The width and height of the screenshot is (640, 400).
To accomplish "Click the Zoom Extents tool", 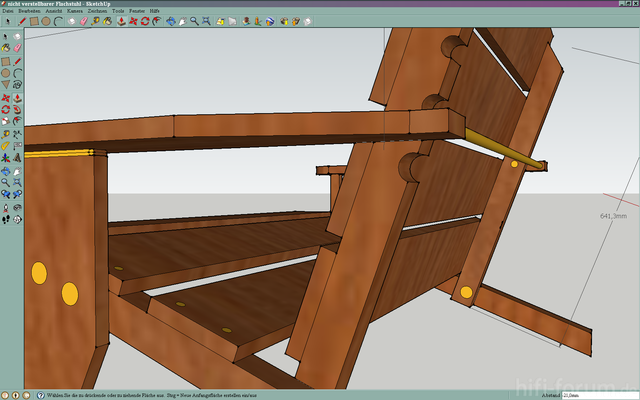I will 206,21.
